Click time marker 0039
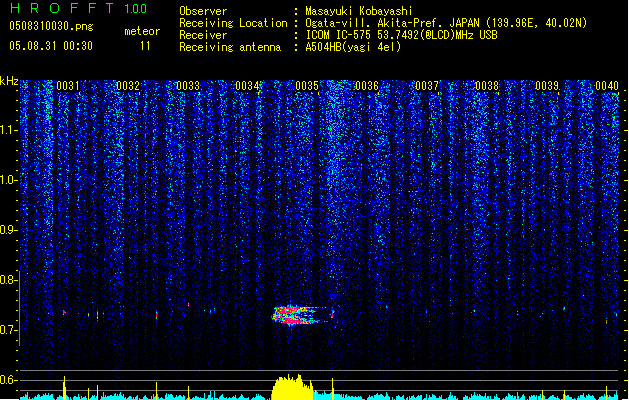The width and height of the screenshot is (629, 400). (547, 86)
